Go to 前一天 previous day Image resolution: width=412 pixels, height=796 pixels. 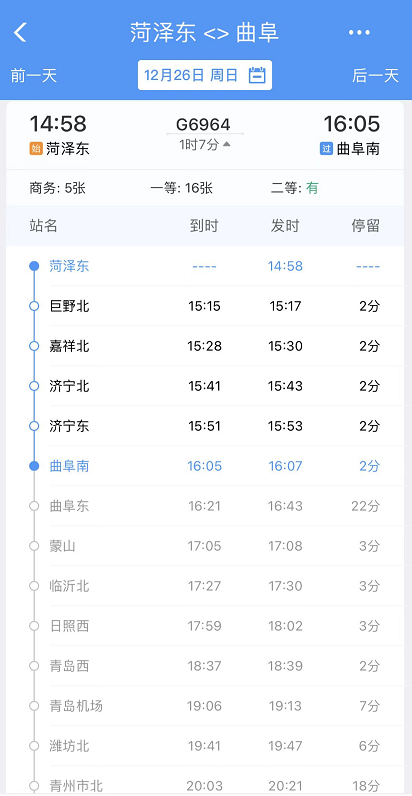[x=34, y=76]
